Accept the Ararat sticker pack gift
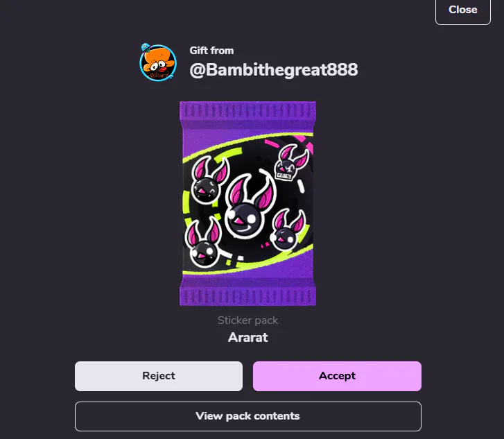The width and height of the screenshot is (504, 439). (x=337, y=376)
